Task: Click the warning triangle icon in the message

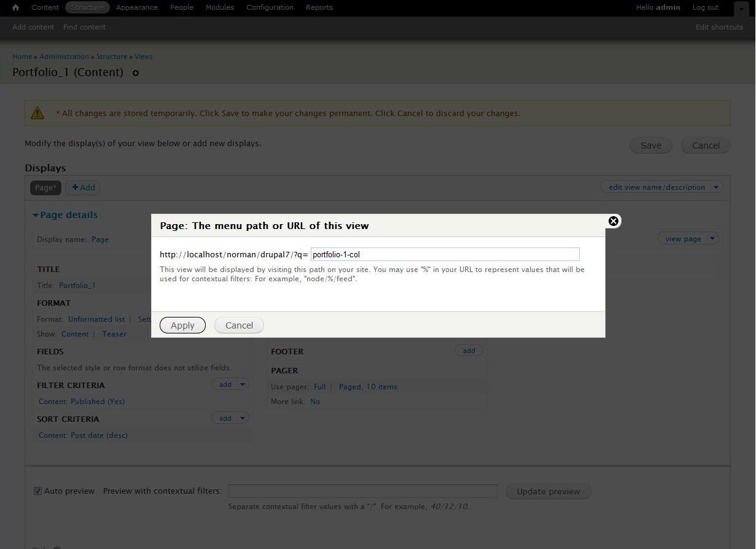Action: click(x=38, y=113)
